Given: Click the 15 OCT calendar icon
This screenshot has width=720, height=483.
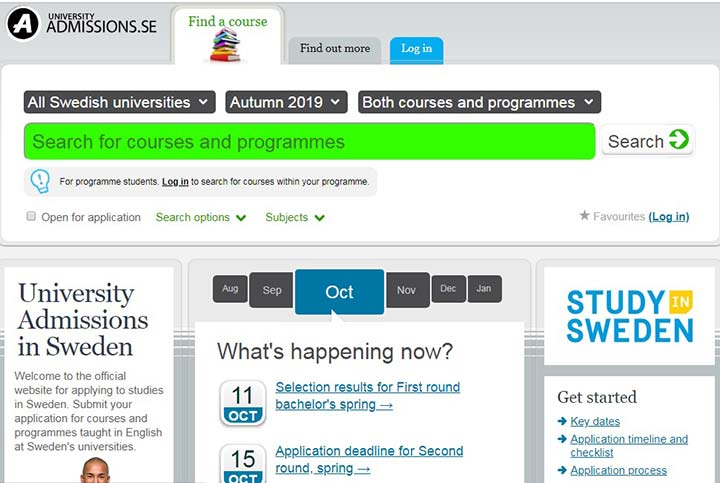Looking at the screenshot, I should click(243, 463).
